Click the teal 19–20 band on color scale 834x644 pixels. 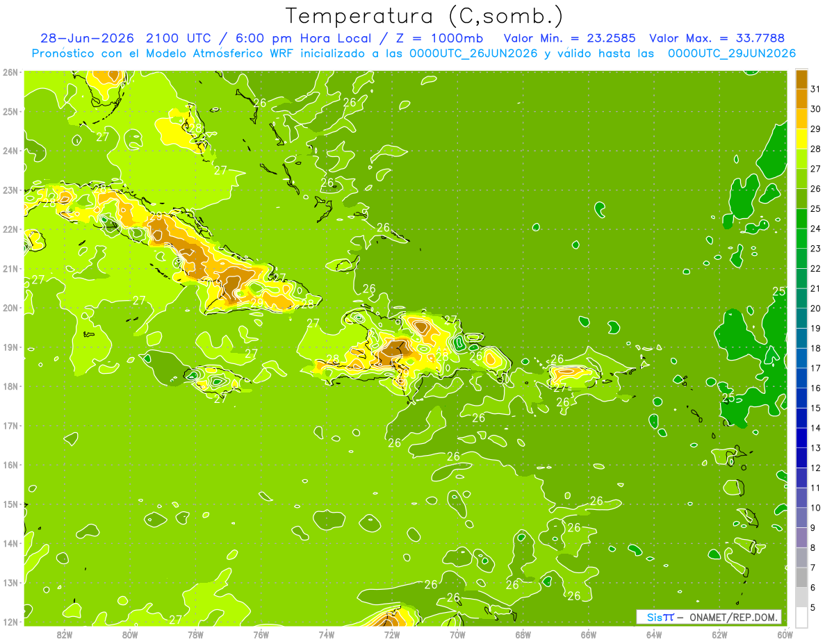pos(801,318)
